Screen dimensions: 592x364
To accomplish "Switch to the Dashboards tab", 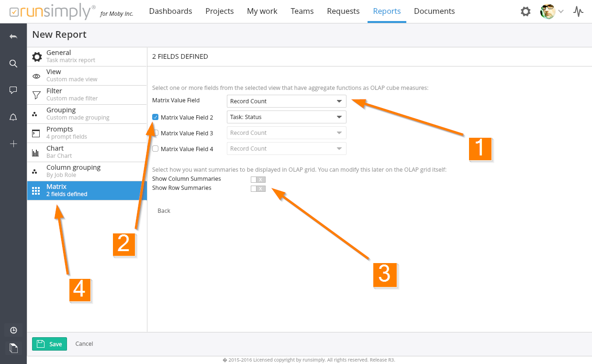I will 170,11.
